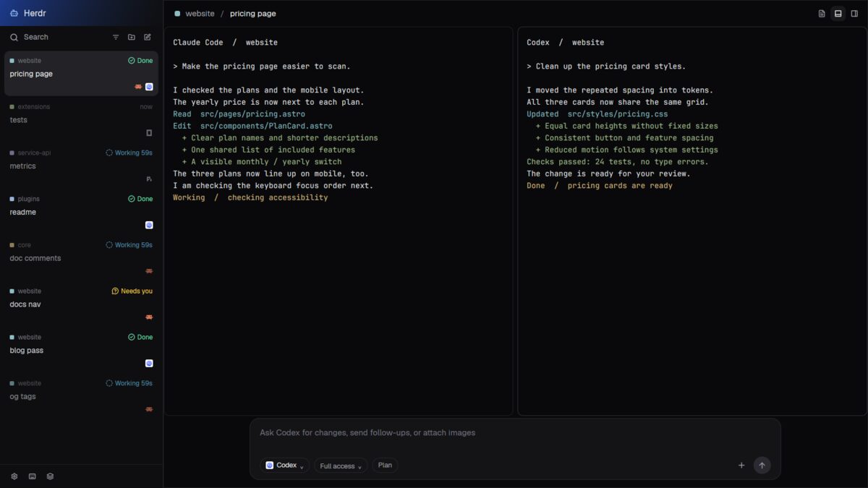Screen dimensions: 868x488
Task: Click the keyboard icon at sidebar bottom
Action: tap(32, 476)
